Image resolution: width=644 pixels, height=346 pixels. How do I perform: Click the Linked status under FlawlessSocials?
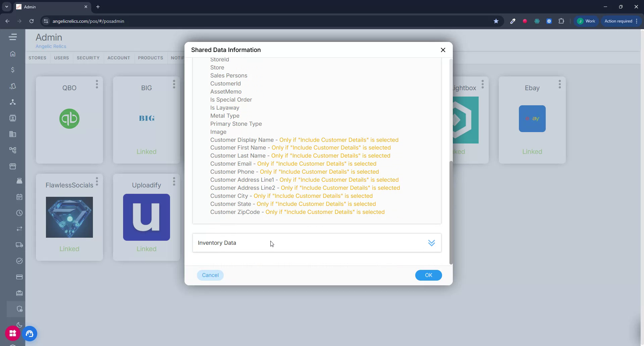(x=69, y=249)
